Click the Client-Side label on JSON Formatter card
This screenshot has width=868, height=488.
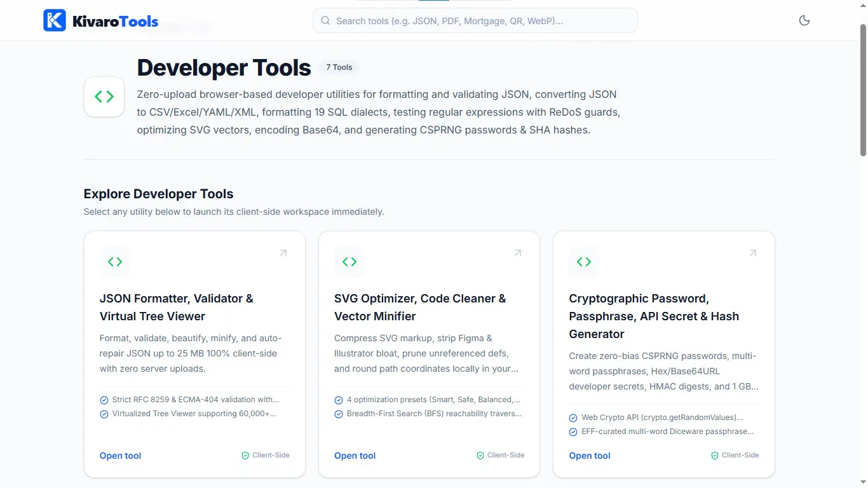pyautogui.click(x=271, y=456)
